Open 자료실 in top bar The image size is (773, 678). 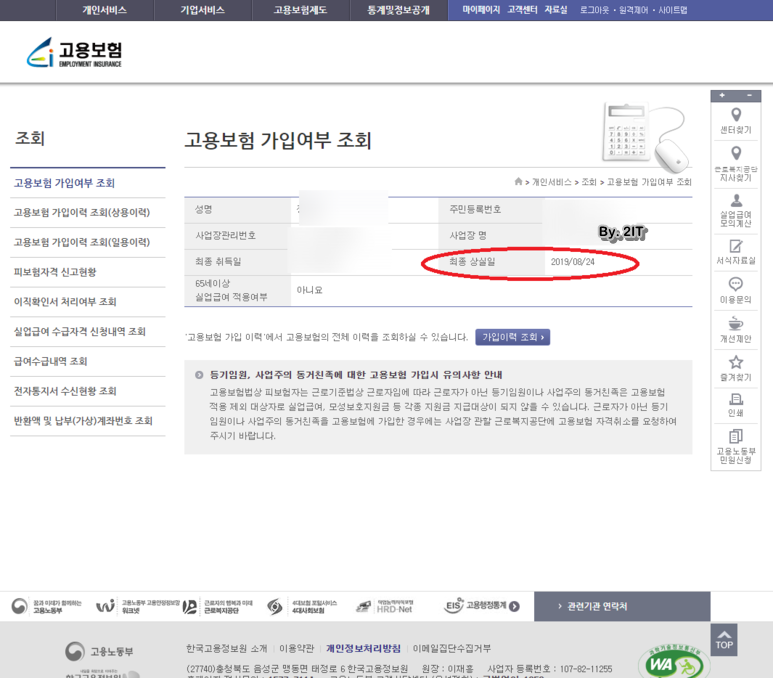coord(556,10)
